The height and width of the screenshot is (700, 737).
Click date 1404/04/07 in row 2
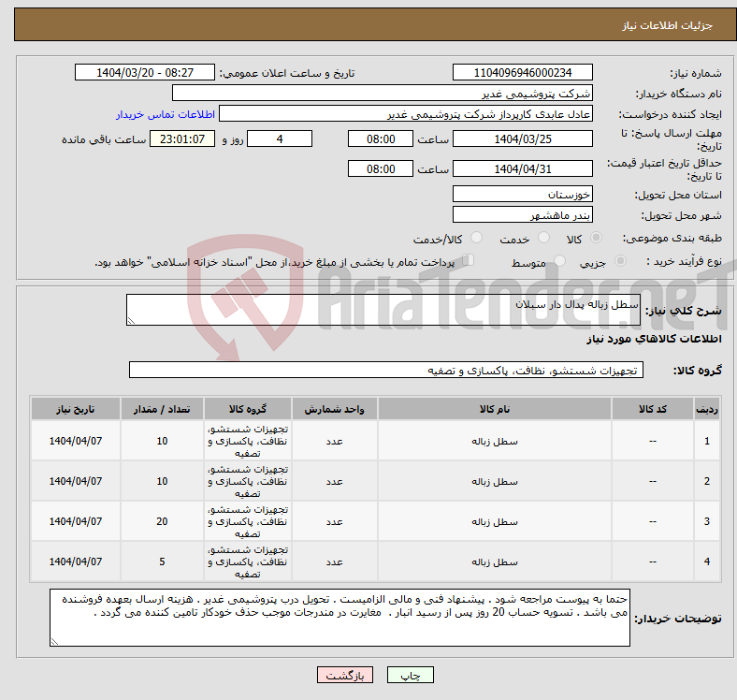coord(76,481)
